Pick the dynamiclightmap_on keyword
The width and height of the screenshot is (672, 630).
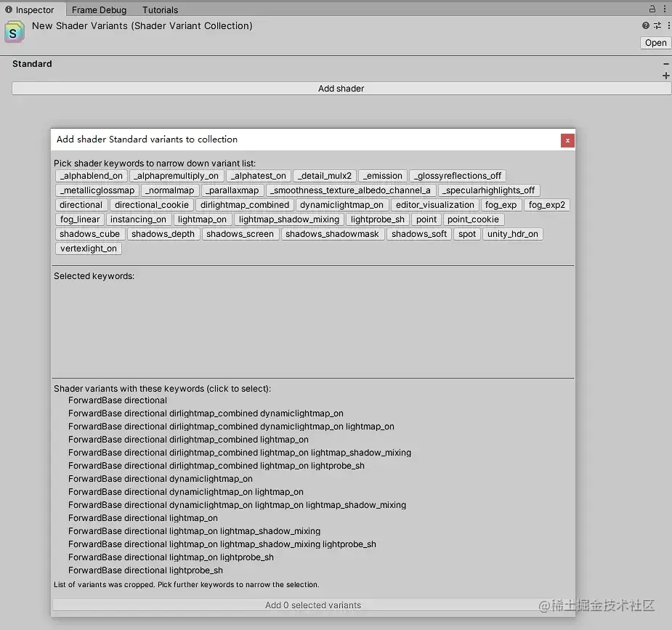[342, 205]
